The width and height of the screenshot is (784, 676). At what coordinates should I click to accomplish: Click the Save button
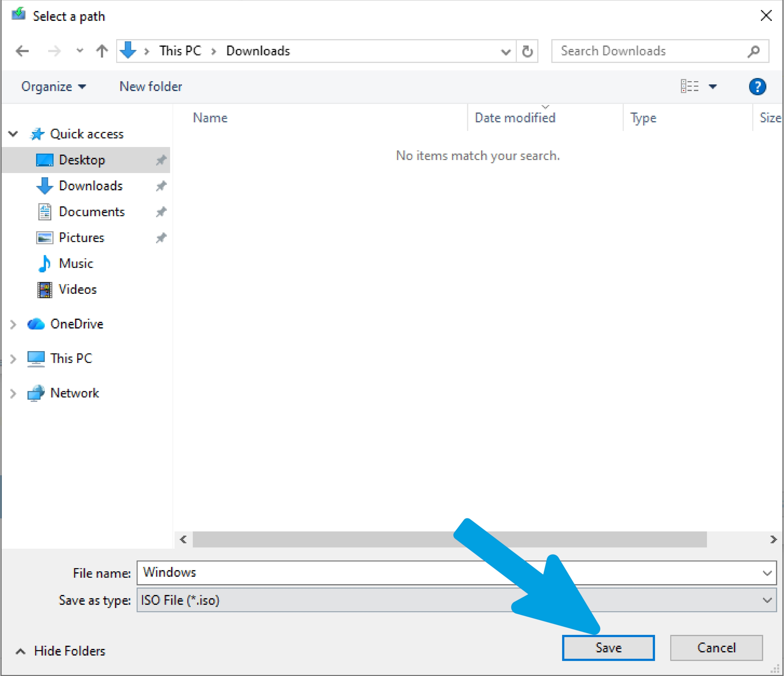pos(608,648)
